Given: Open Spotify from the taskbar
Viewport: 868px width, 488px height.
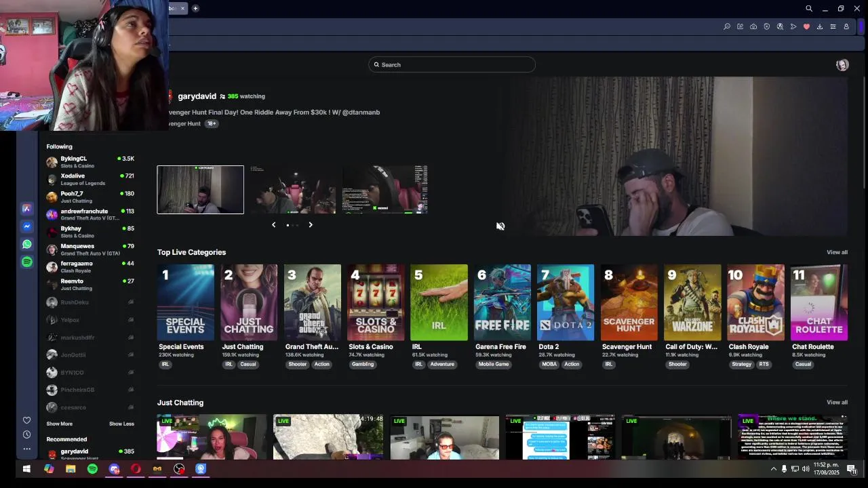Looking at the screenshot, I should (x=92, y=469).
